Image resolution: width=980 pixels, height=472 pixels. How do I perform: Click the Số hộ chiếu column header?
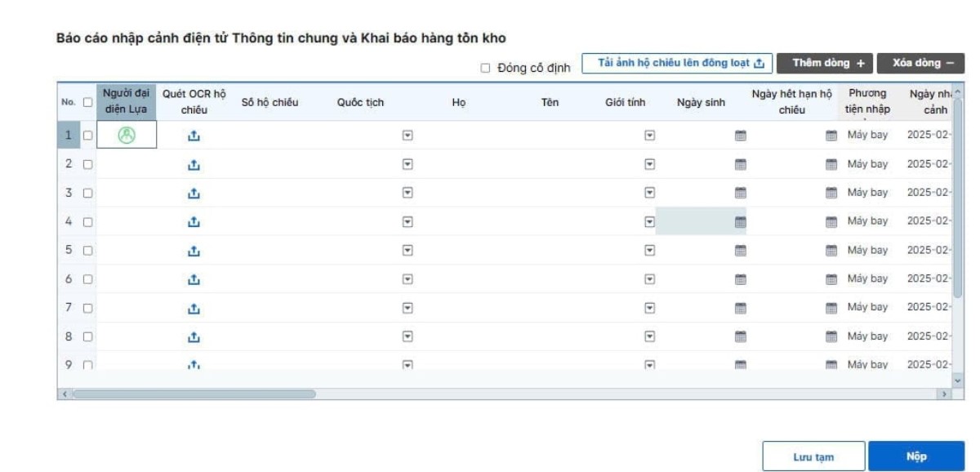tap(269, 103)
